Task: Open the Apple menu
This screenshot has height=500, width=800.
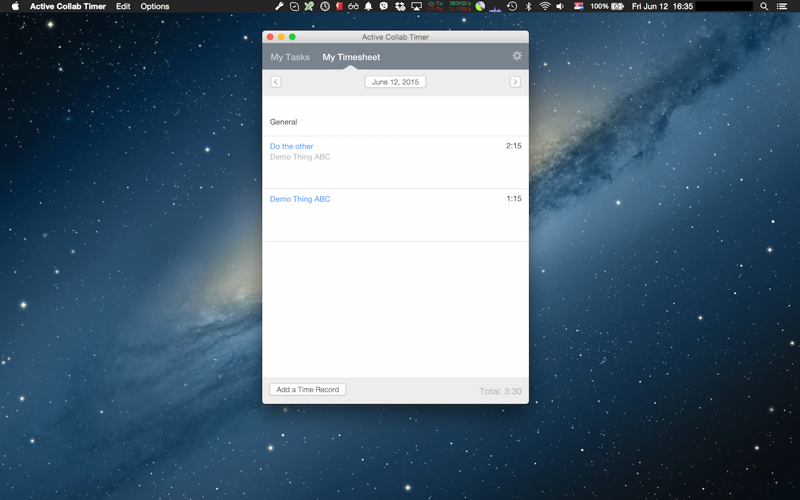Action: pyautogui.click(x=15, y=6)
